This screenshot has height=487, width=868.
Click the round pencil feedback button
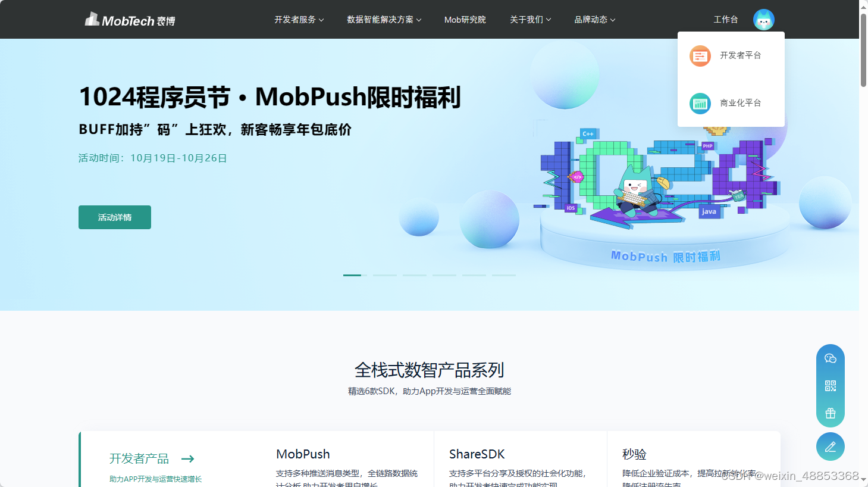pyautogui.click(x=831, y=447)
